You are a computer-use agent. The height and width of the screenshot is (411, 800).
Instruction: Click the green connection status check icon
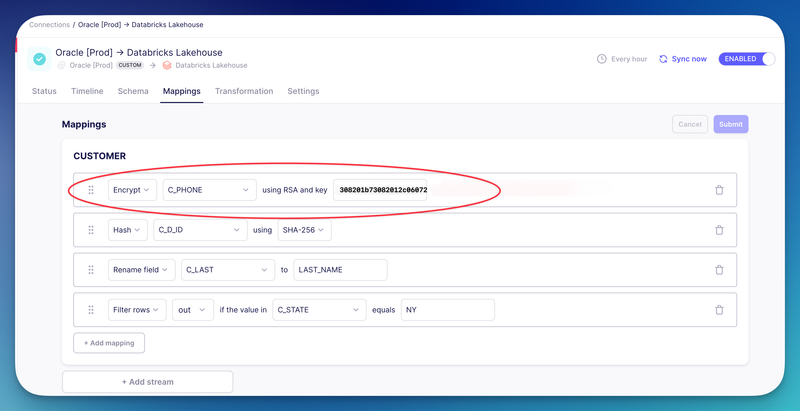(x=39, y=59)
